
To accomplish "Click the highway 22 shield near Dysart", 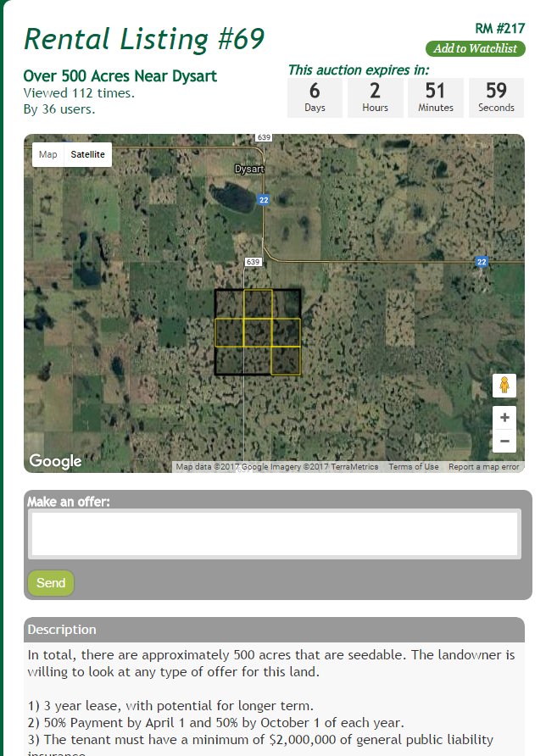I will click(264, 200).
